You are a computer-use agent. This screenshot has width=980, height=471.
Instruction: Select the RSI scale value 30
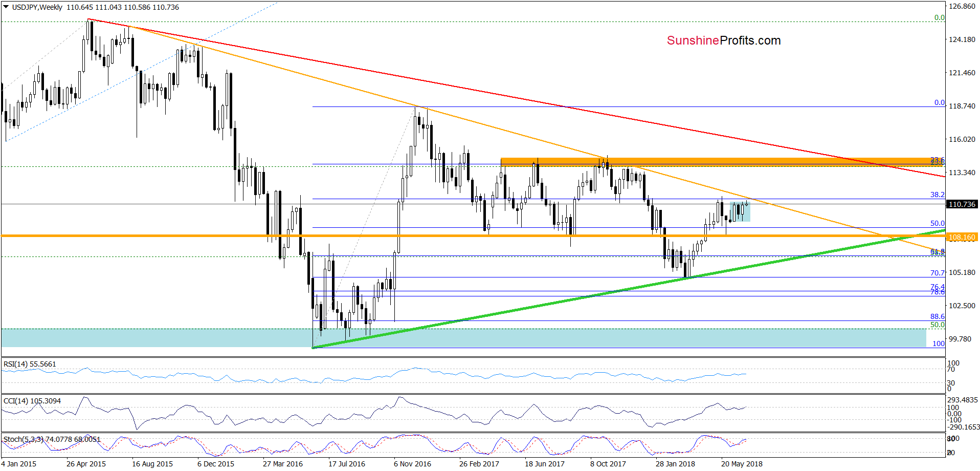951,383
